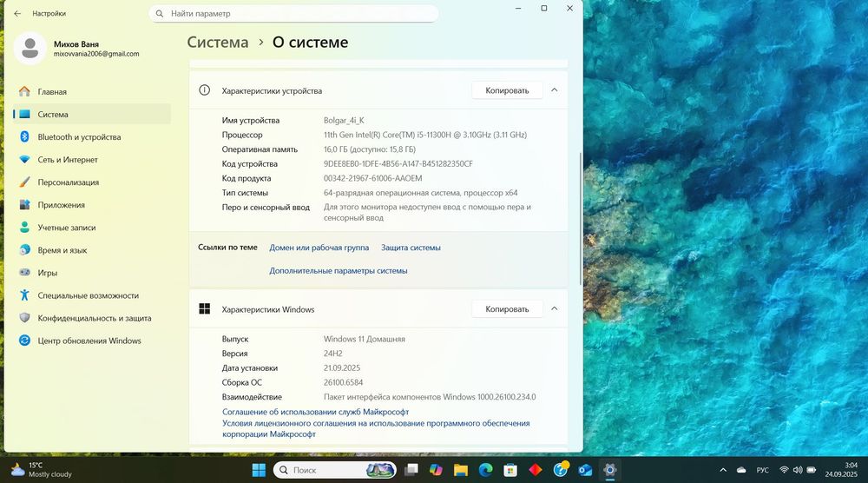Open the Главная home page icon
868x483 pixels.
point(24,91)
